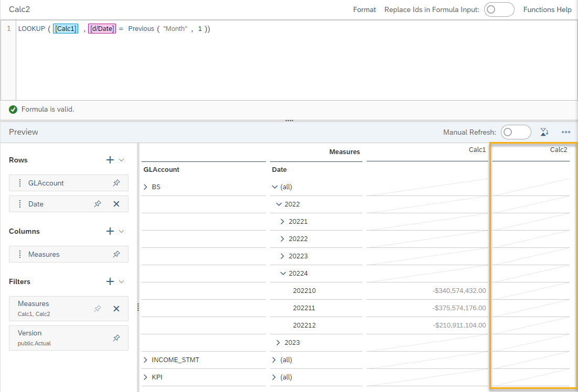Image resolution: width=578 pixels, height=392 pixels.
Task: Expand the INCOME_STMT account row
Action: pyautogui.click(x=146, y=361)
